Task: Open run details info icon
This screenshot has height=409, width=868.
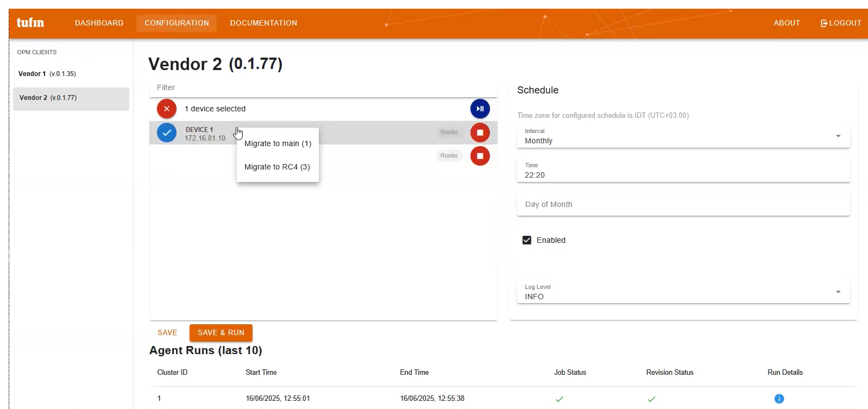Action: click(x=778, y=399)
